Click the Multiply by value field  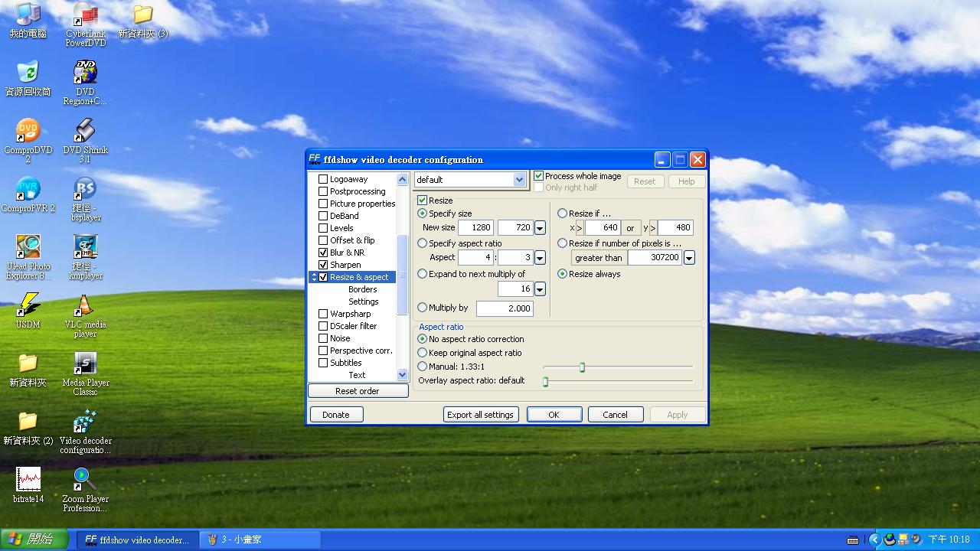[x=504, y=308]
